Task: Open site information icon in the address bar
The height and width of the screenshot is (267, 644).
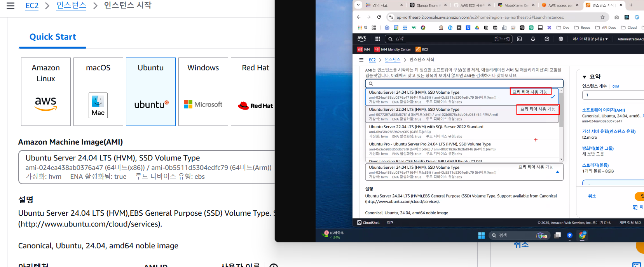Action: coord(391,17)
